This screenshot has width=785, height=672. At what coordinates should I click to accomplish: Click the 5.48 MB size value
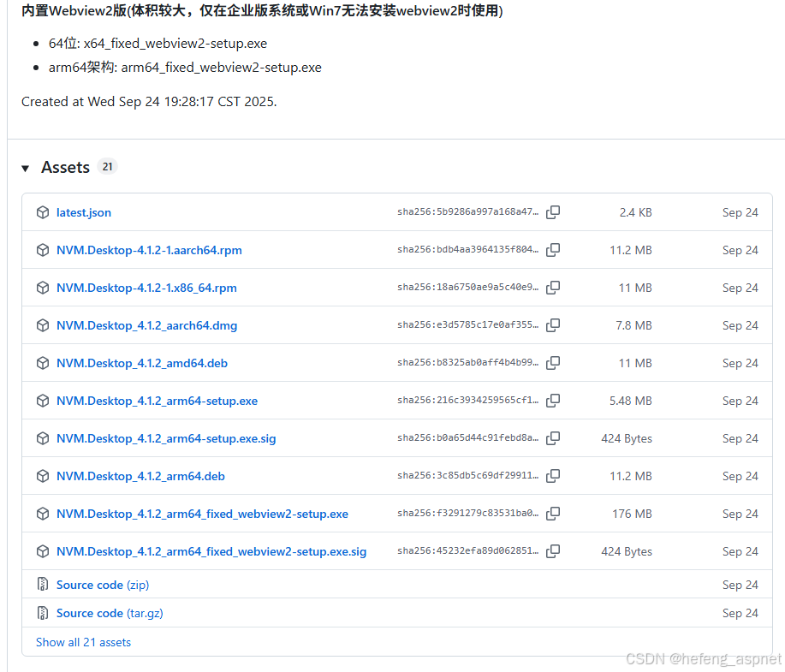pyautogui.click(x=631, y=401)
